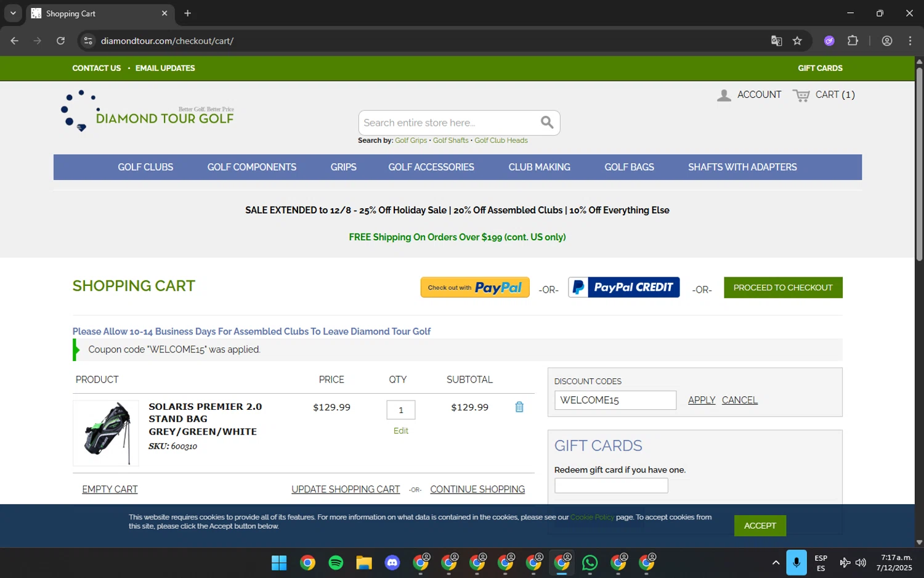
Task: Show hidden system tray icons
Action: pyautogui.click(x=776, y=563)
